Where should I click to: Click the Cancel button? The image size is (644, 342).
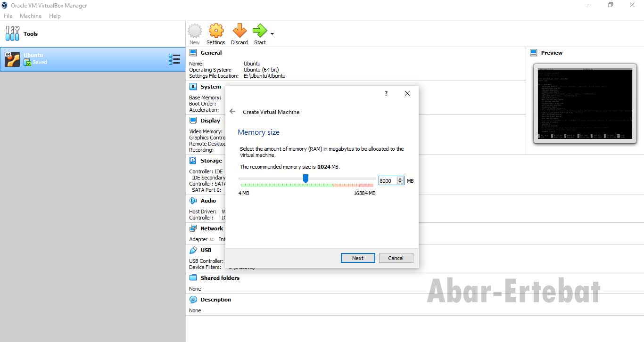coord(396,258)
